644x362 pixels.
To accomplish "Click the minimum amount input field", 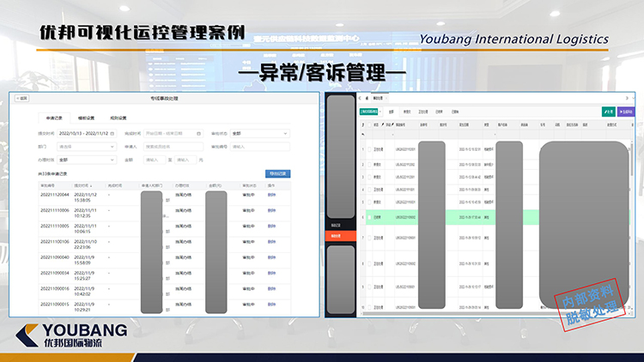I will [155, 160].
